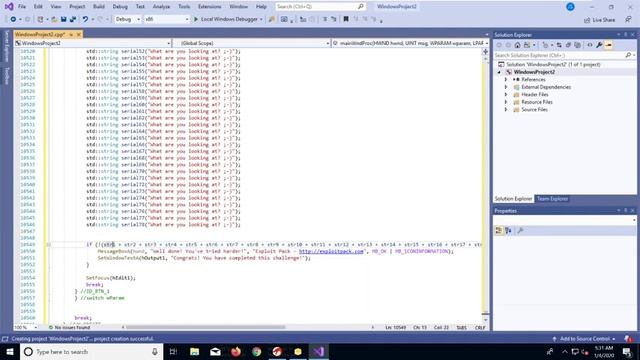
Task: Click the Save All icon in toolbar
Action: pos(73,19)
